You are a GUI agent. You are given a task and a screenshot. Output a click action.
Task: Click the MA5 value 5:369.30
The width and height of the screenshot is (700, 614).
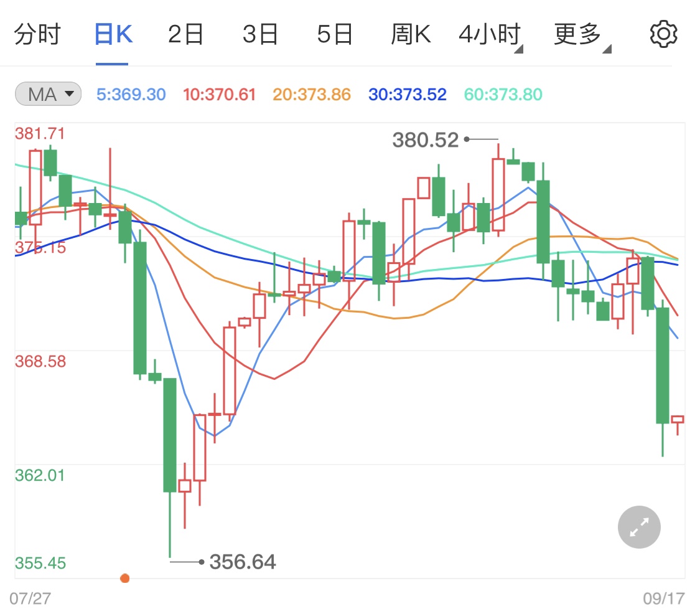click(x=131, y=94)
